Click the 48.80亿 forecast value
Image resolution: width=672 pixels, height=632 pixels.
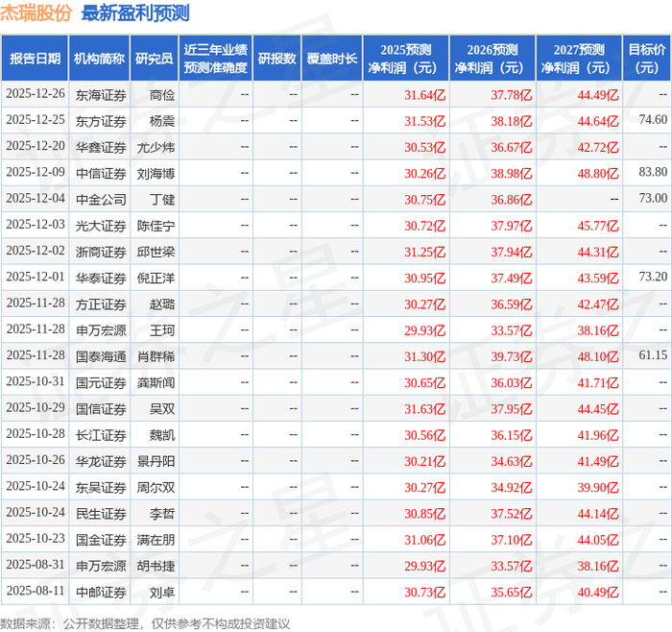point(598,173)
